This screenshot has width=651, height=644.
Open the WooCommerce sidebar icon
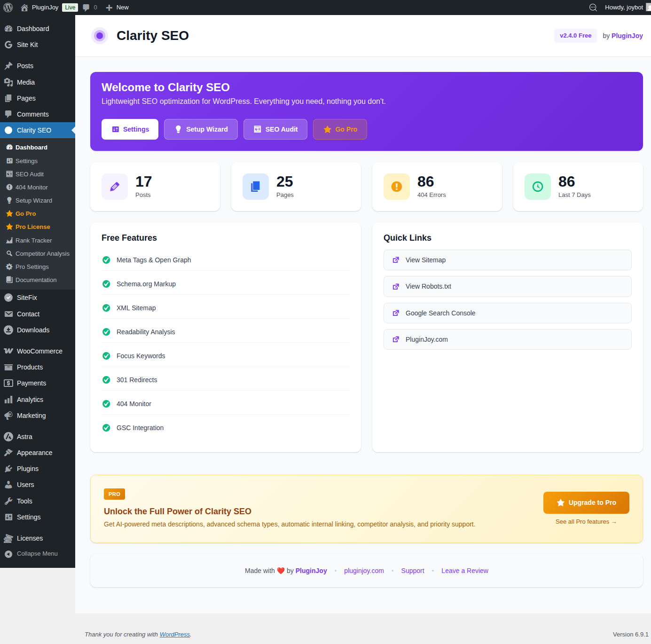[x=8, y=351]
